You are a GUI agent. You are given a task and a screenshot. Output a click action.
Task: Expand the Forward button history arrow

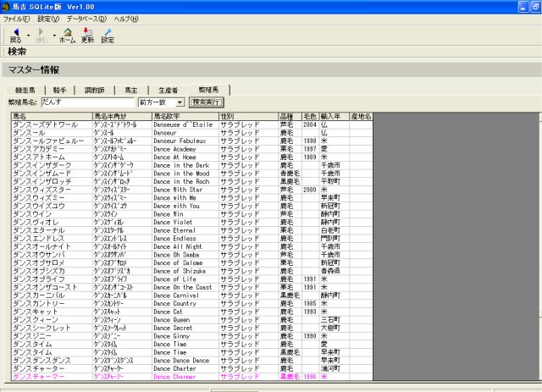54,36
